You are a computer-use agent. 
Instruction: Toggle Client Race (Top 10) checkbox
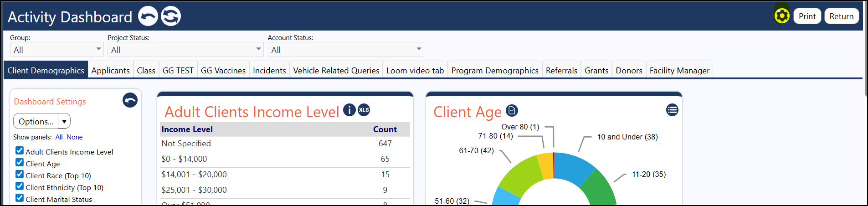[x=20, y=174]
